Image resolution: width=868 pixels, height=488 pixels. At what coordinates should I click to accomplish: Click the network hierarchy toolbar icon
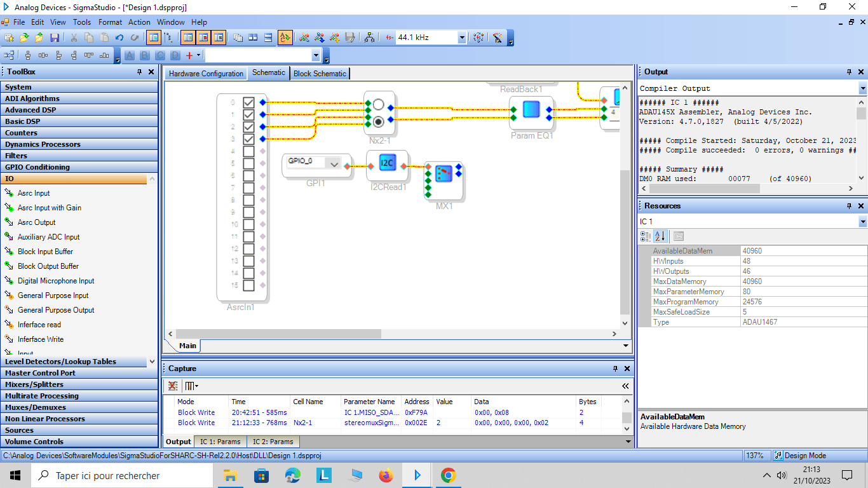369,37
